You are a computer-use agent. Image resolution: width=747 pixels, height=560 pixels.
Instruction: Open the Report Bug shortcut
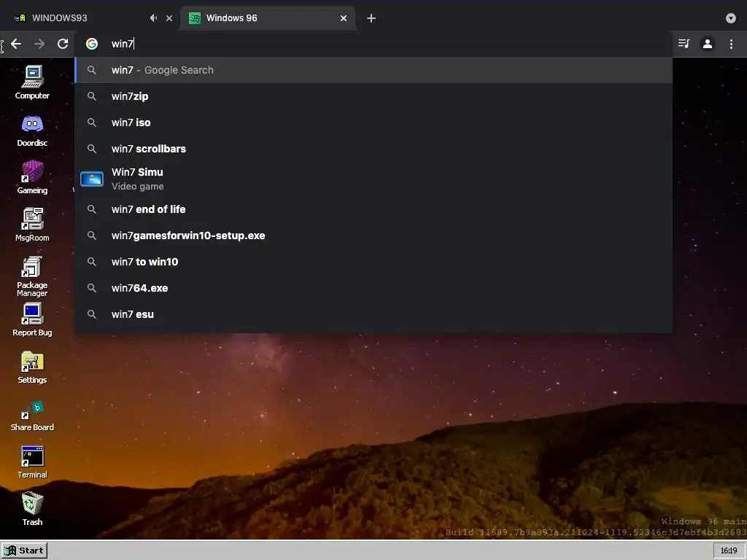coord(32,319)
